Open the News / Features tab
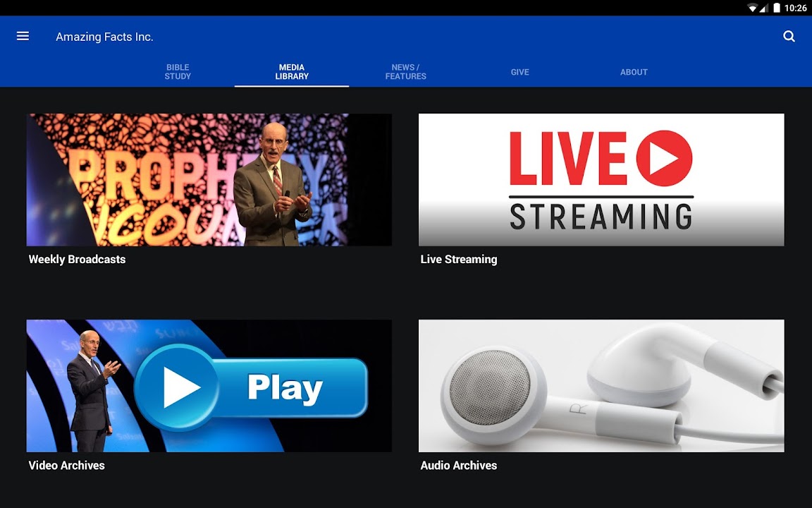Viewport: 812px width, 508px height. 406,72
